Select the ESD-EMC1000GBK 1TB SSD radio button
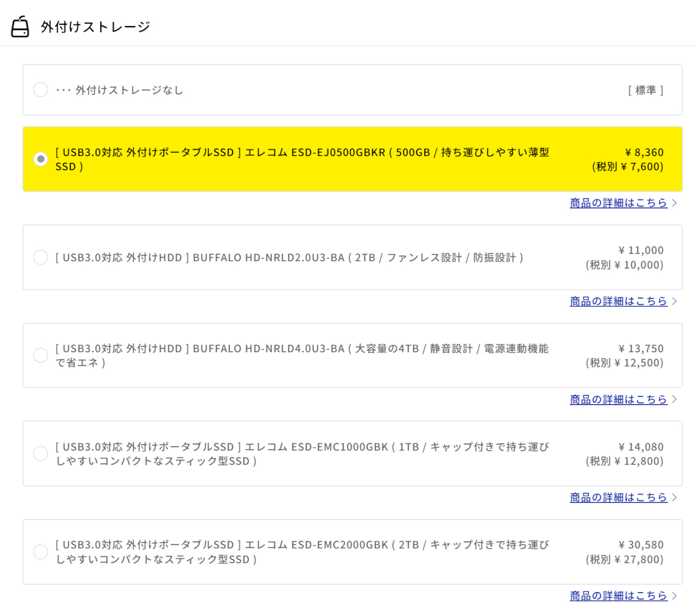The width and height of the screenshot is (696, 616). (41, 454)
